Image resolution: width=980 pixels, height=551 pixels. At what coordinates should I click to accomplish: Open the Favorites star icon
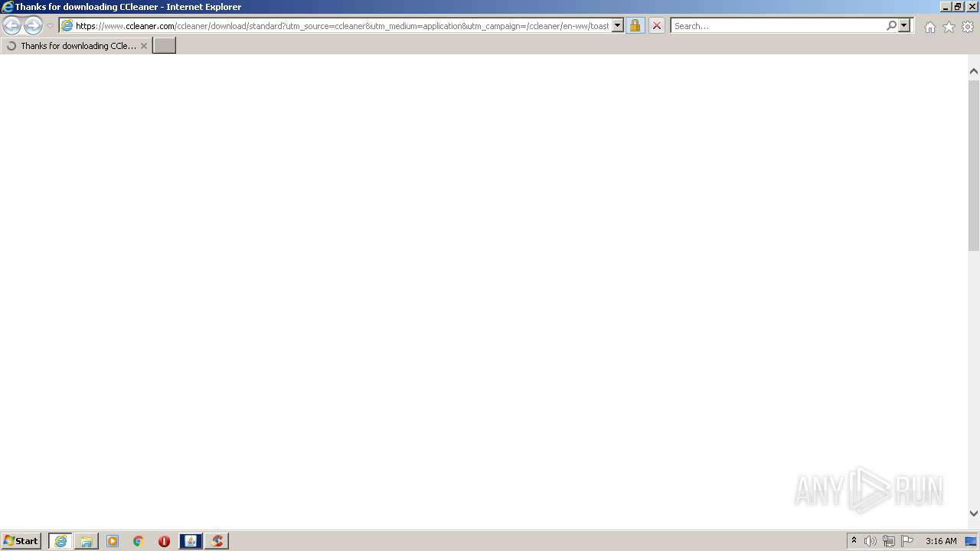(949, 27)
